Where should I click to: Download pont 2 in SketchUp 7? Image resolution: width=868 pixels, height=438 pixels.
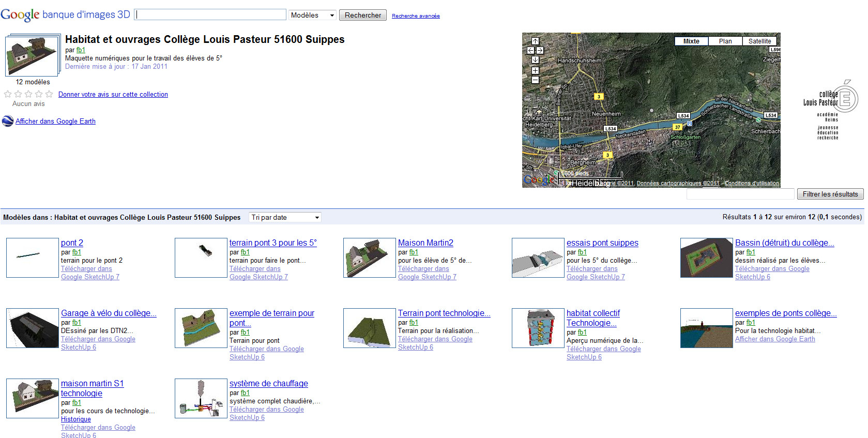pyautogui.click(x=90, y=273)
